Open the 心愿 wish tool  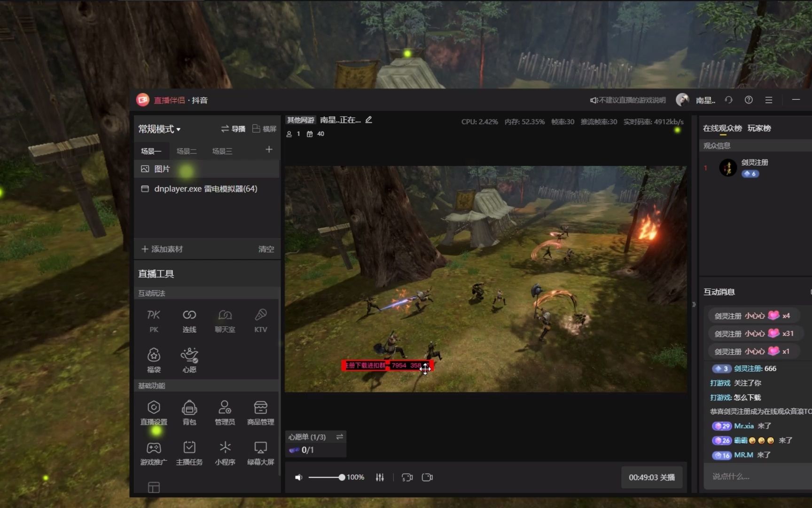pos(189,360)
